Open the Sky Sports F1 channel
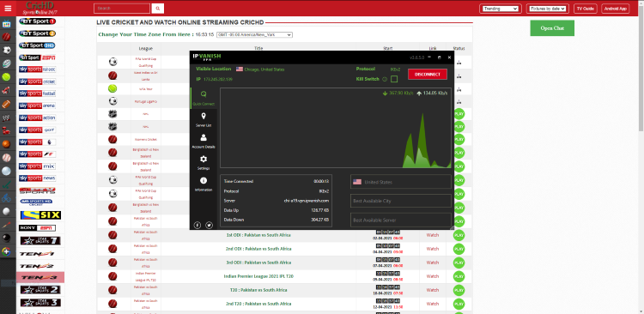The height and width of the screenshot is (314, 644). pos(38,154)
